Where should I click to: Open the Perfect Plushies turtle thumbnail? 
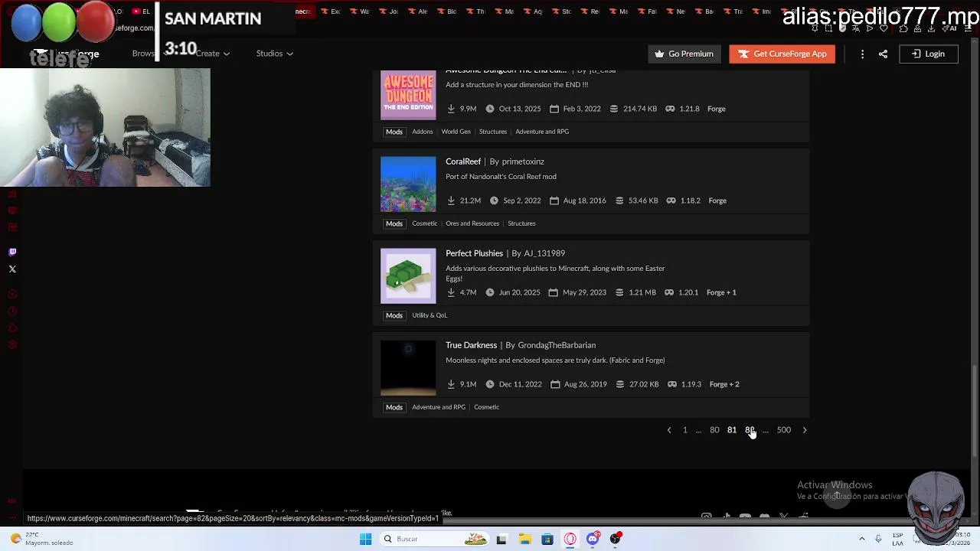coord(408,276)
